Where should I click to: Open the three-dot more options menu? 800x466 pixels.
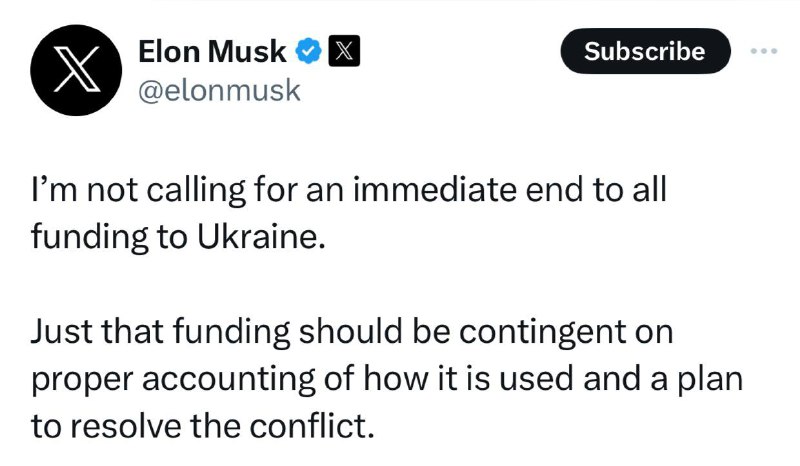pos(764,51)
